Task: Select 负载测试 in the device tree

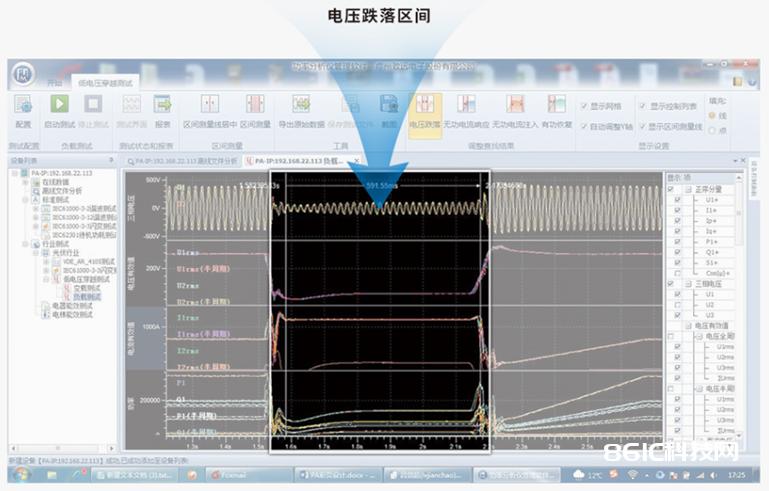Action: click(87, 297)
